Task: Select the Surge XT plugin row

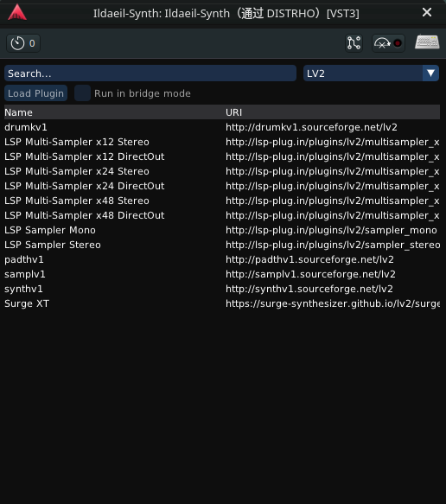Action: [222, 303]
